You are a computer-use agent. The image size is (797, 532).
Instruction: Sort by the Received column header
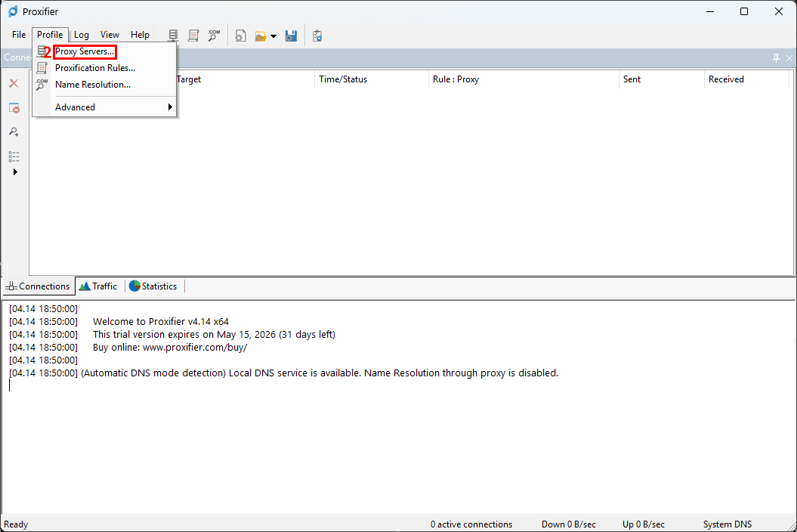point(746,79)
